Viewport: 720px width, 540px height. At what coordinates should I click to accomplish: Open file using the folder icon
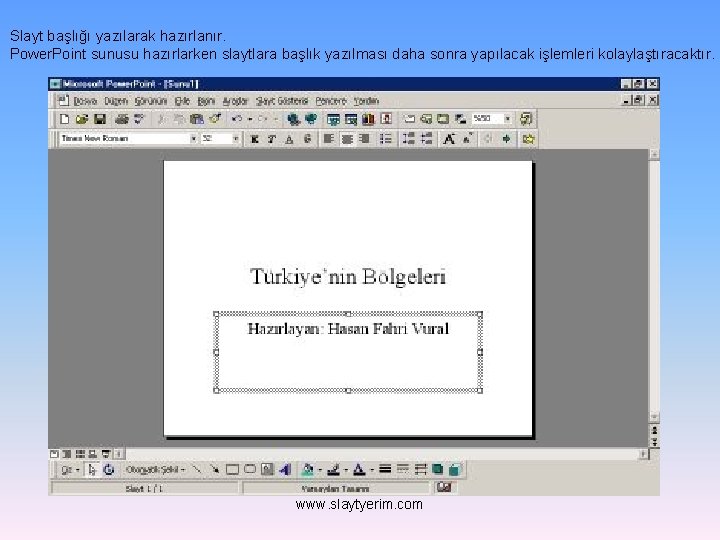(x=82, y=119)
